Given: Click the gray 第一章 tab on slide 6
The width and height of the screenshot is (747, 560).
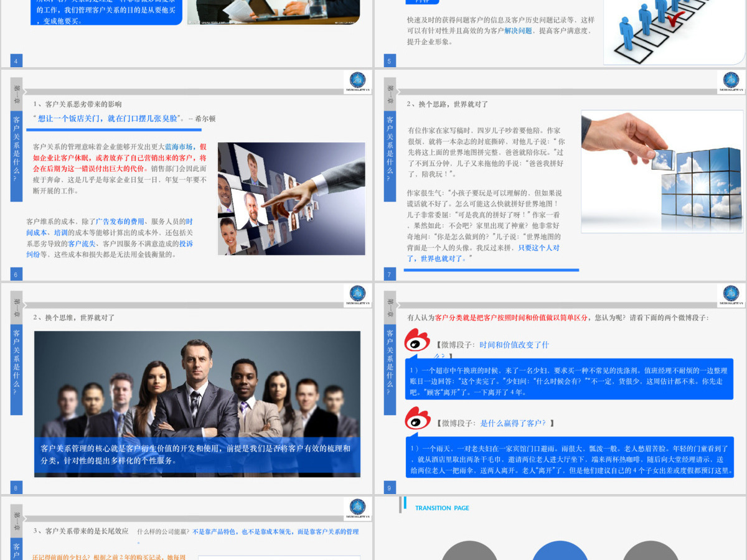Looking at the screenshot, I should click(16, 93).
